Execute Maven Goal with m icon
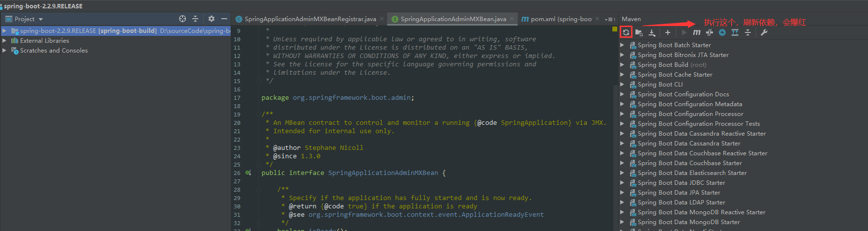 coord(697,32)
